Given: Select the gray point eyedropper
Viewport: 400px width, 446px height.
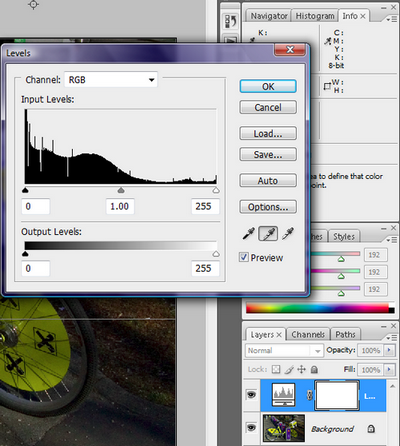Looking at the screenshot, I should pyautogui.click(x=268, y=234).
